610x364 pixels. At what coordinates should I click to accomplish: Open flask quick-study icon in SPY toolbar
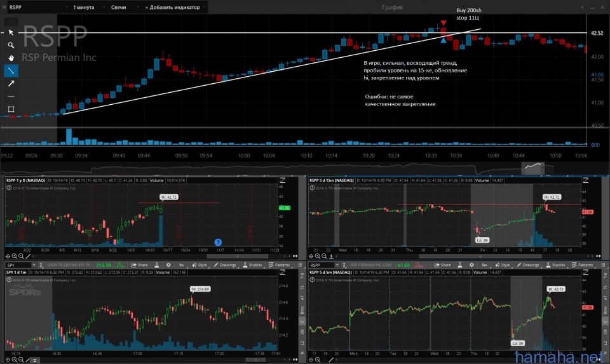click(x=157, y=265)
